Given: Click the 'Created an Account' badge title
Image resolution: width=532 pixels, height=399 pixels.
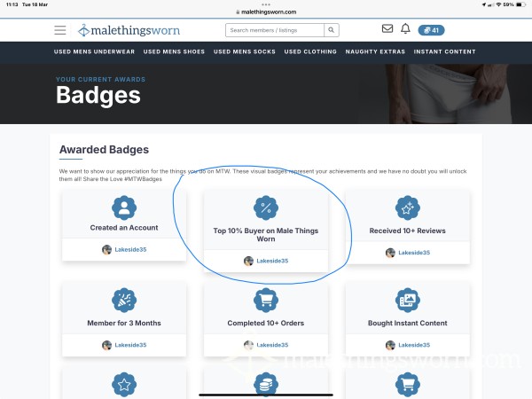Looking at the screenshot, I should (x=124, y=228).
